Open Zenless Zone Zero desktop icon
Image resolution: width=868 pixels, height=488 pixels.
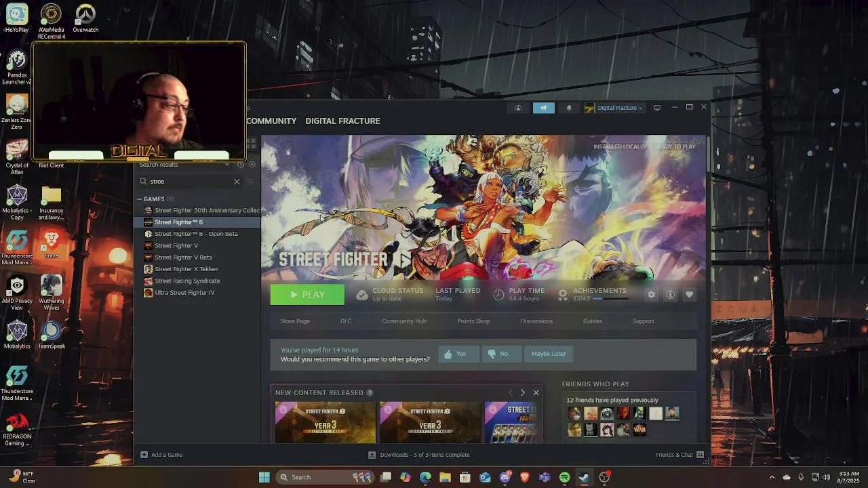16,112
